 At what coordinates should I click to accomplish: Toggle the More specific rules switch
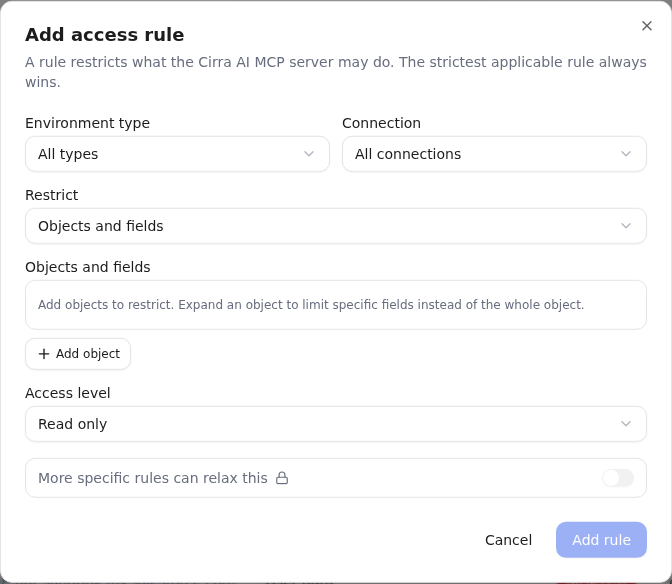click(x=618, y=478)
